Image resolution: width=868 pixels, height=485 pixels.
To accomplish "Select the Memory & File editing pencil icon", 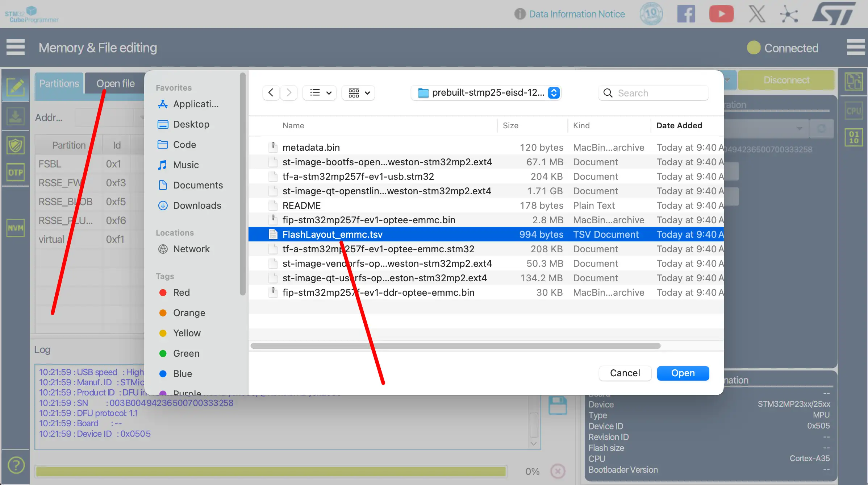I will (16, 87).
